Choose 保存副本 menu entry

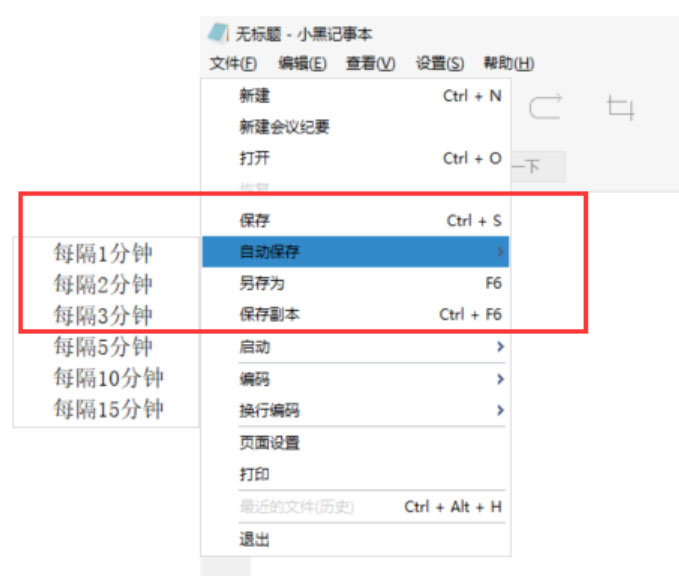(356, 314)
